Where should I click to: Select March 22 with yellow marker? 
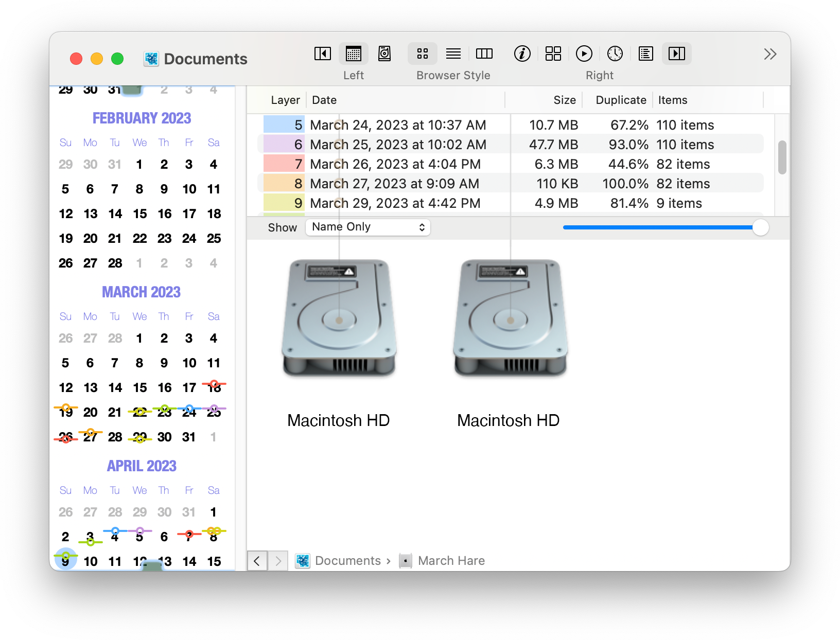(x=139, y=412)
